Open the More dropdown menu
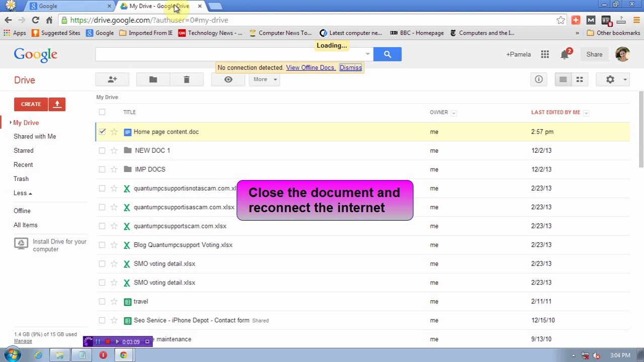The image size is (644, 362). [264, 79]
